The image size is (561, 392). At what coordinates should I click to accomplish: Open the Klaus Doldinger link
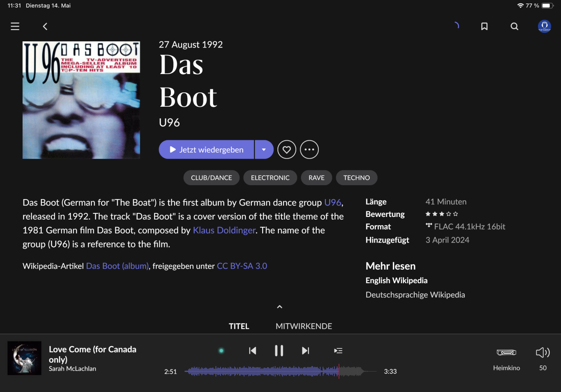pyautogui.click(x=224, y=230)
